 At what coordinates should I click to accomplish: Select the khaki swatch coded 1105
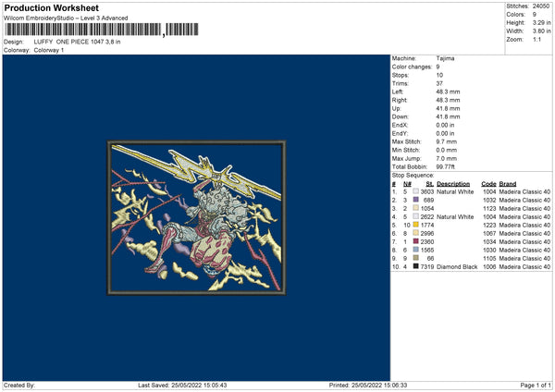415,258
